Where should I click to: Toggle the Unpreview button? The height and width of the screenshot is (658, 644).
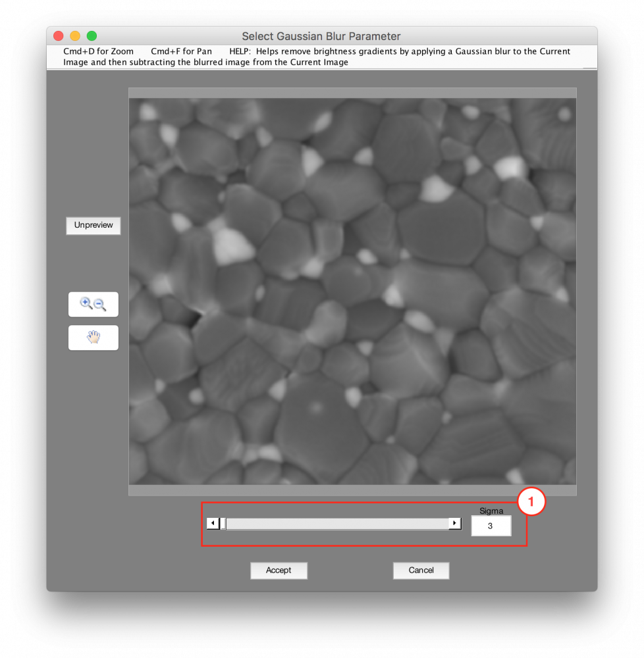[93, 225]
